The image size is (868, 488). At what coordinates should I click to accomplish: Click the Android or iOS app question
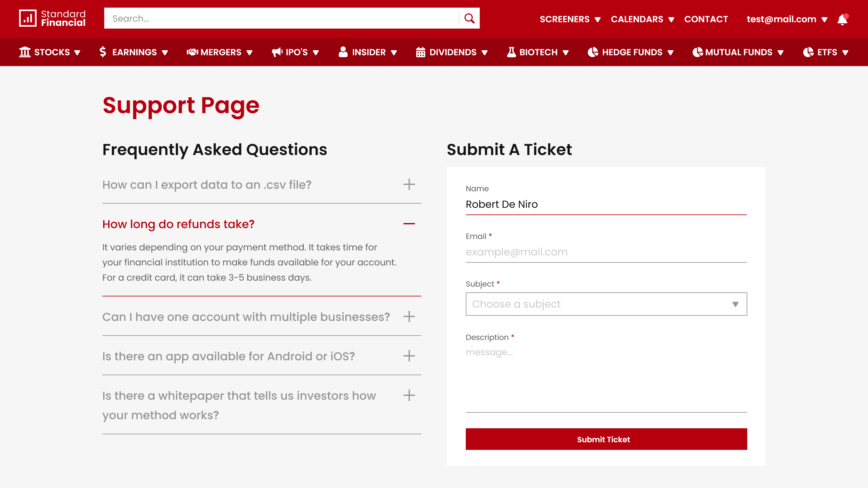click(x=229, y=356)
